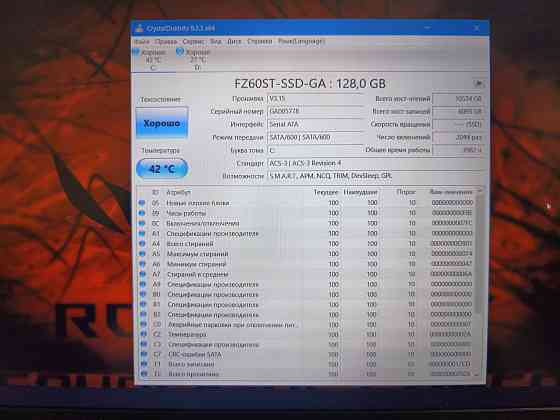
Task: Click the Атрибут column header
Action: click(178, 192)
